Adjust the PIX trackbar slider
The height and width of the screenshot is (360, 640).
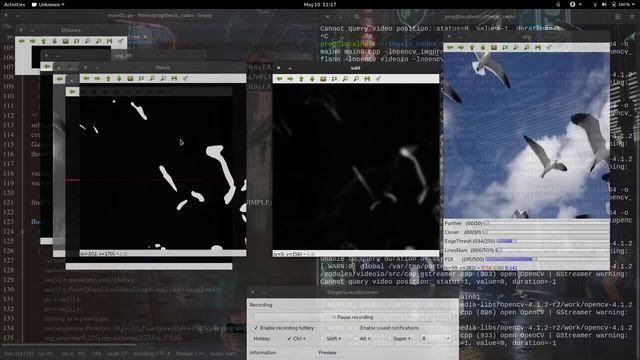[x=547, y=259]
